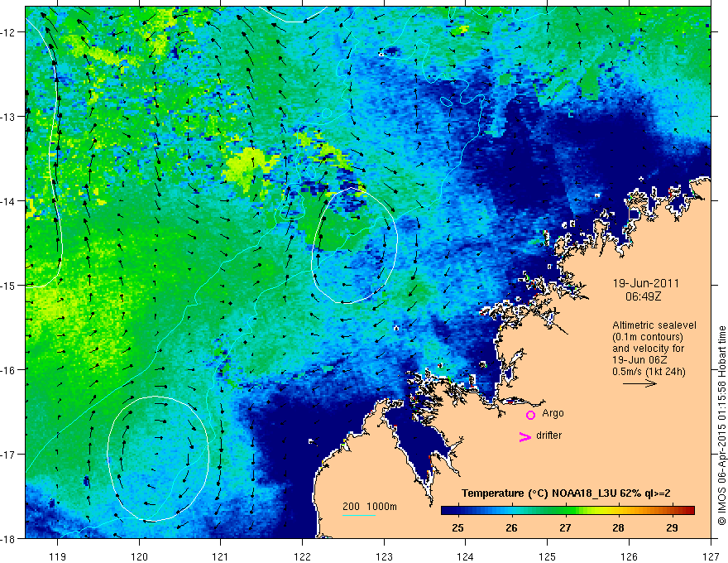
Task: Click the "(0.1m contours)" caption line
Action: 648,337
